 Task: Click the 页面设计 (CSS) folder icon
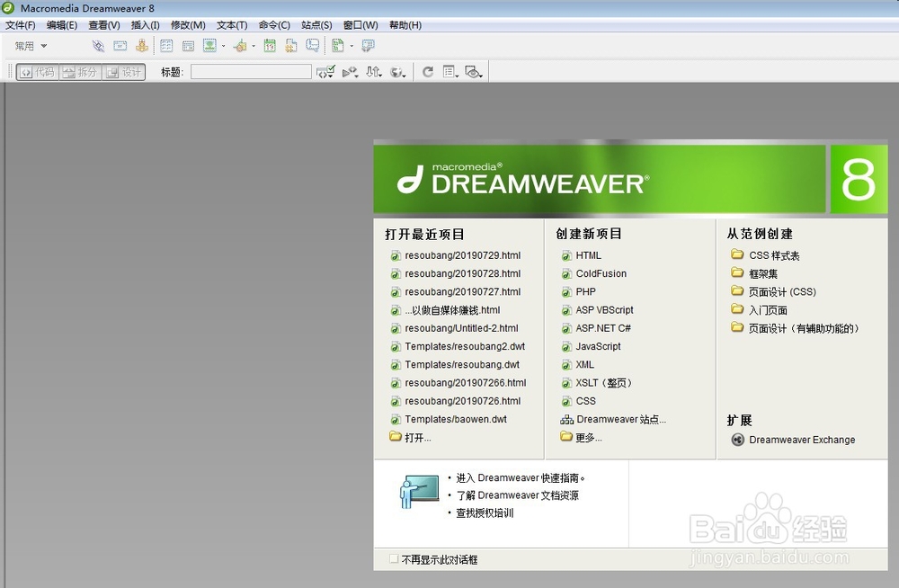(737, 290)
